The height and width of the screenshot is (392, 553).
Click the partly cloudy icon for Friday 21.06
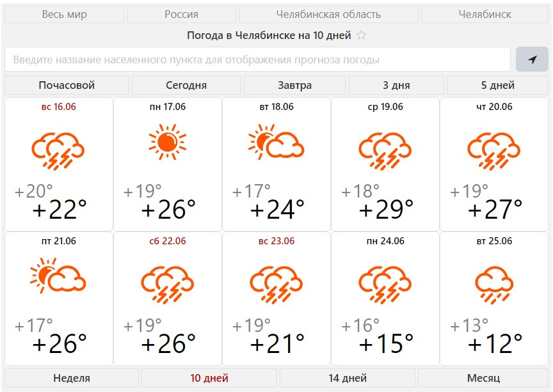coord(58,277)
